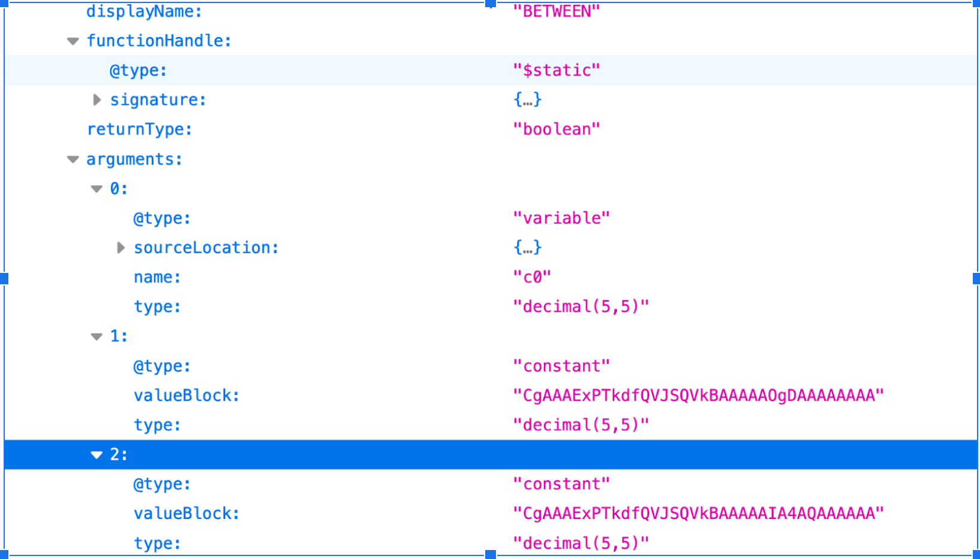Click the "variable" type value
The image size is (980, 559).
(561, 218)
